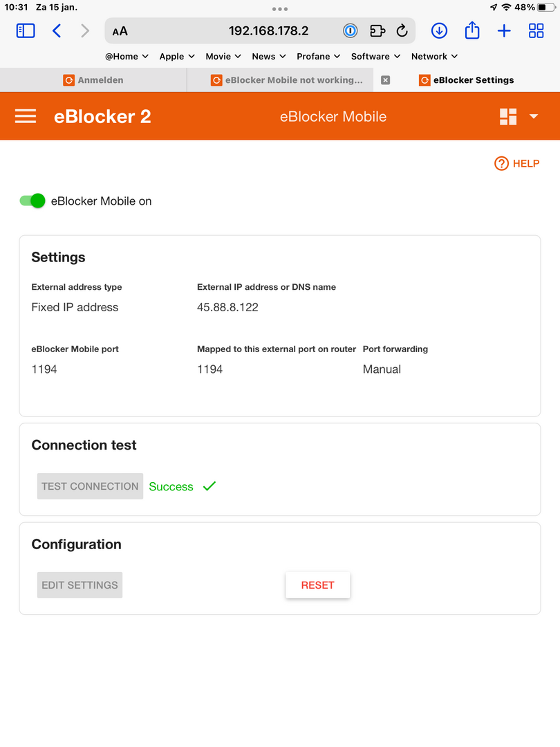Click the red RESET button
560x747 pixels.
(317, 585)
